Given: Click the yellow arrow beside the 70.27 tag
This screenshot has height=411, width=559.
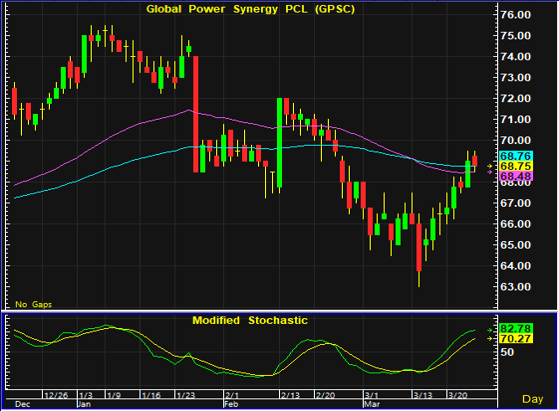Looking at the screenshot, I should click(x=490, y=338).
